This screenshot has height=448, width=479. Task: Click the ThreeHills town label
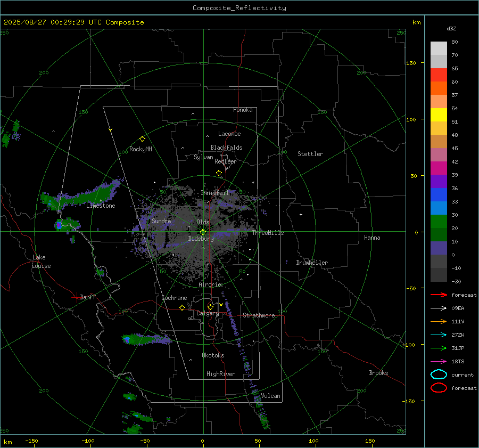[x=268, y=233]
